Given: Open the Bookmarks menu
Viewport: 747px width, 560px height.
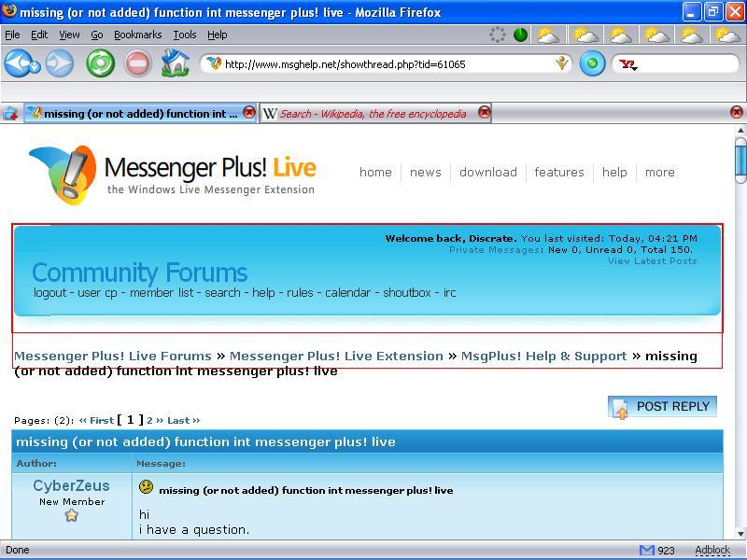Looking at the screenshot, I should (137, 35).
